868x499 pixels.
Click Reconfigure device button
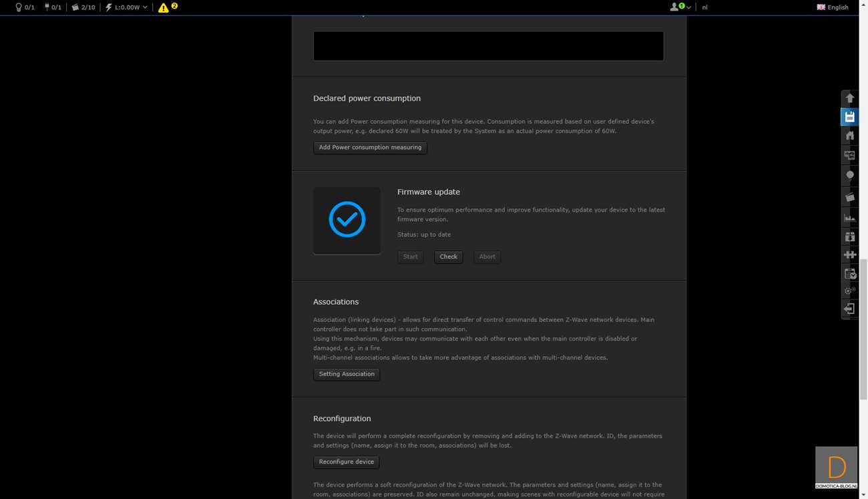[346, 462]
